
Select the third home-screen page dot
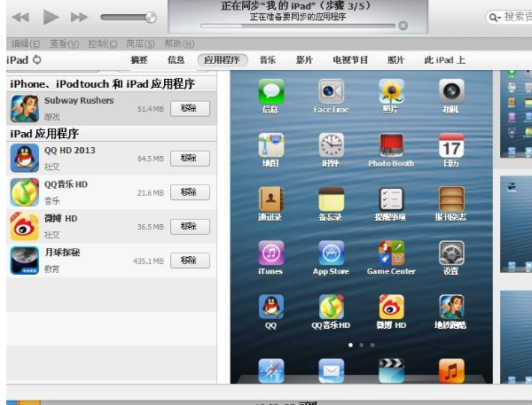[372, 345]
